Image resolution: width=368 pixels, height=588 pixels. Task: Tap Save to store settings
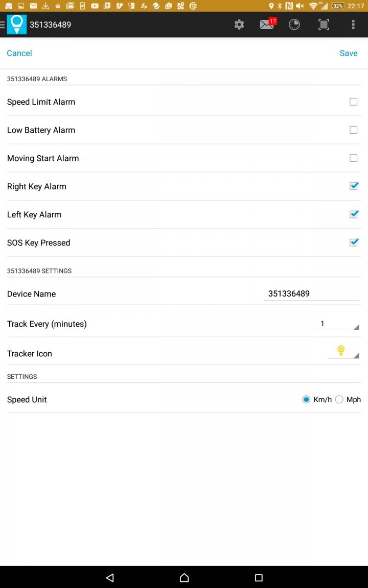tap(349, 53)
